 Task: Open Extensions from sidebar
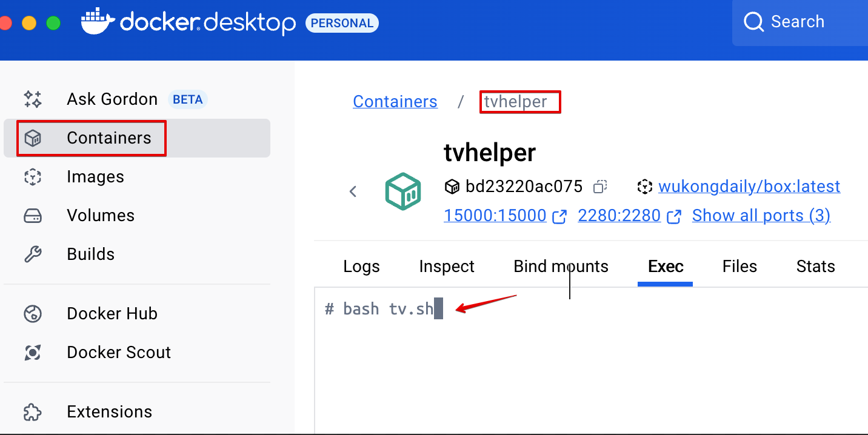[109, 412]
